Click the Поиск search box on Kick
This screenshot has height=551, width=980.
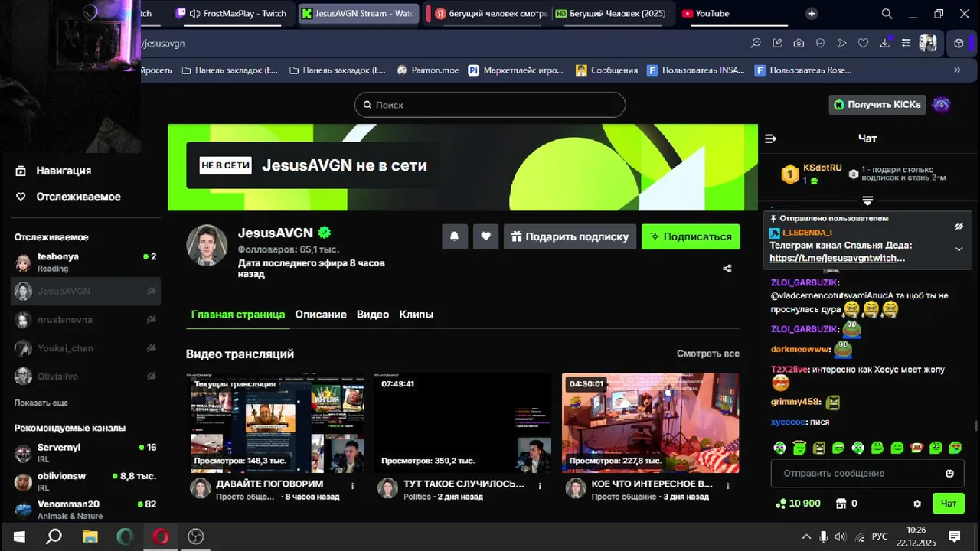tap(490, 105)
